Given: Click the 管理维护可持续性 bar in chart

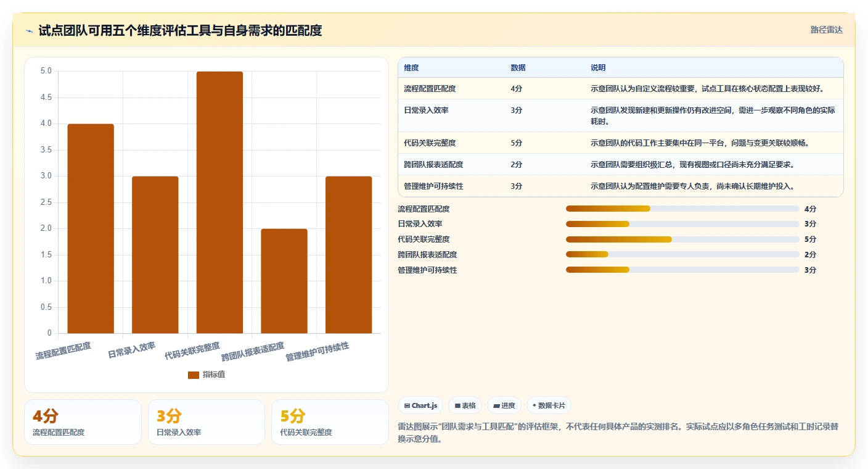Looking at the screenshot, I should [x=349, y=255].
